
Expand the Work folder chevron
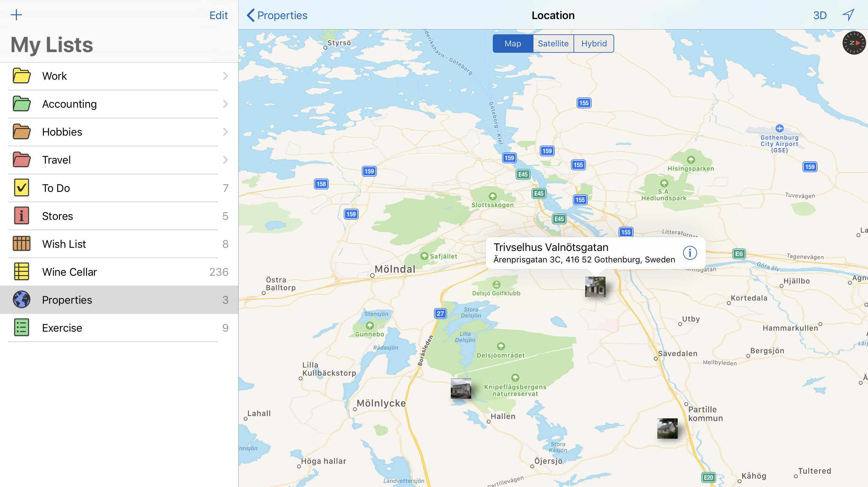pos(226,76)
